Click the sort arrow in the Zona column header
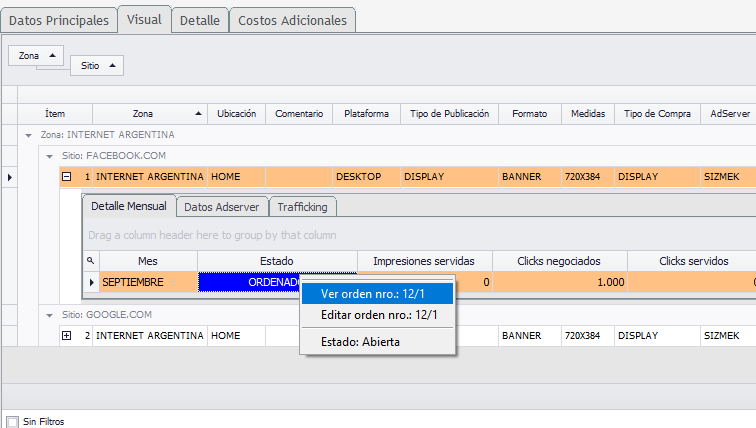 199,114
